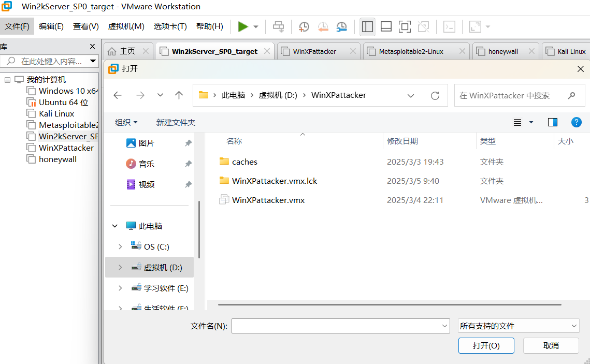Image resolution: width=590 pixels, height=364 pixels.
Task: Expand the OS (C:) drive node
Action: [120, 246]
